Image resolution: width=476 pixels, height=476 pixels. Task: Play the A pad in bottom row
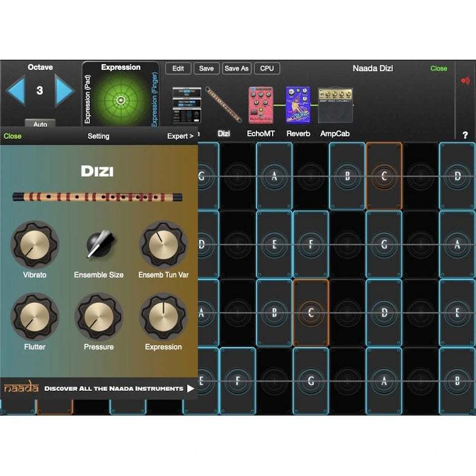pos(384,381)
